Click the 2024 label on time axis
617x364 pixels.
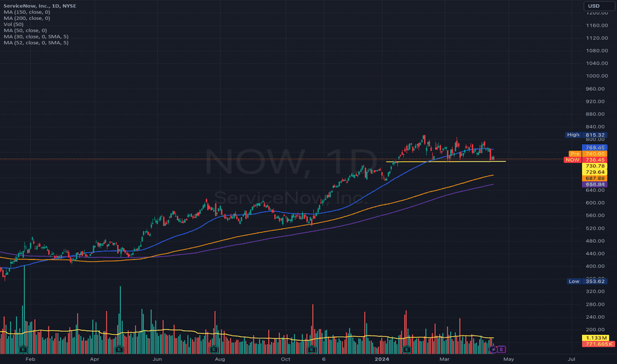click(x=382, y=359)
